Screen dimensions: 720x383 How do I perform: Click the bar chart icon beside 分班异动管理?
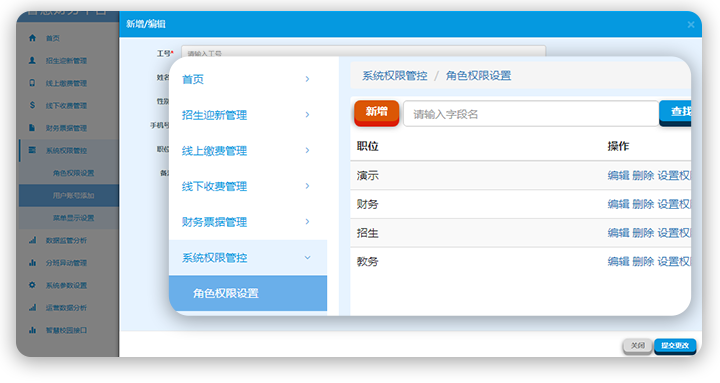pos(32,263)
